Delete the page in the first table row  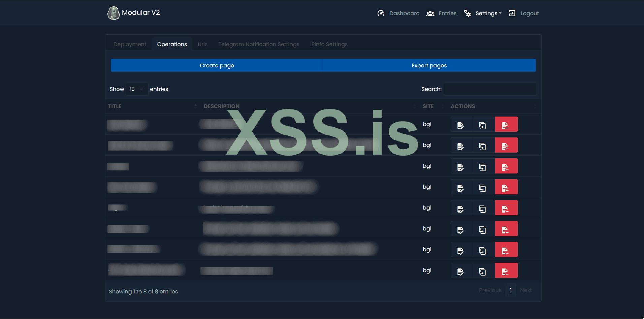506,124
